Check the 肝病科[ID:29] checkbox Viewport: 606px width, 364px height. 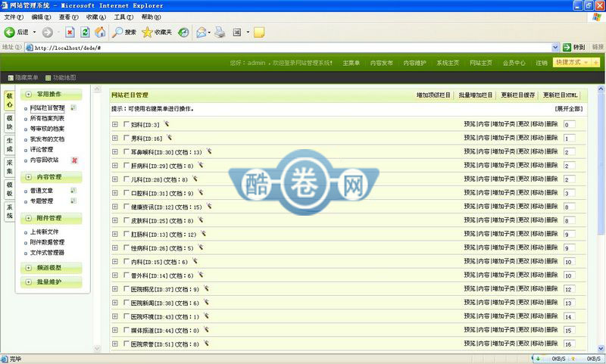tap(126, 165)
